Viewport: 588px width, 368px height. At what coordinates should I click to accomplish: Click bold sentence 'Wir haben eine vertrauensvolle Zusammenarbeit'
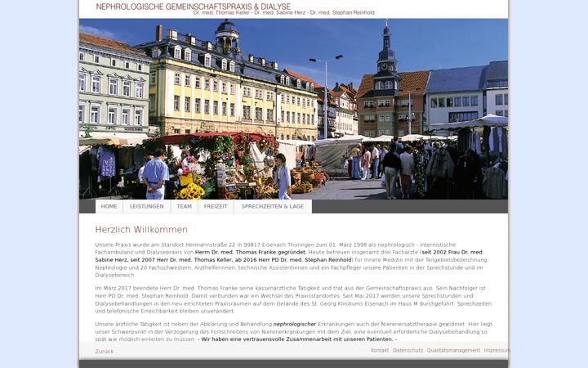297,339
